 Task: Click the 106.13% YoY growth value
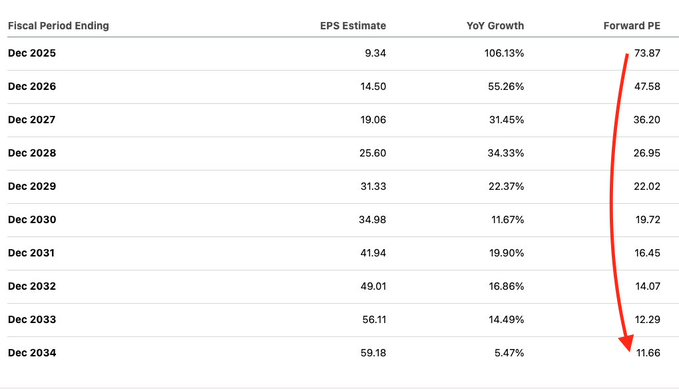[504, 53]
